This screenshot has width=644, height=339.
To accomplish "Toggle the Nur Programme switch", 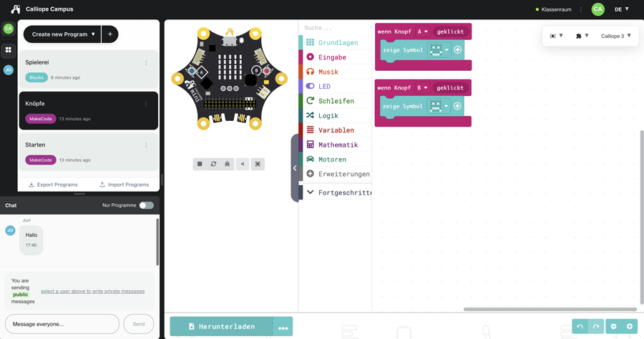I will pos(146,205).
